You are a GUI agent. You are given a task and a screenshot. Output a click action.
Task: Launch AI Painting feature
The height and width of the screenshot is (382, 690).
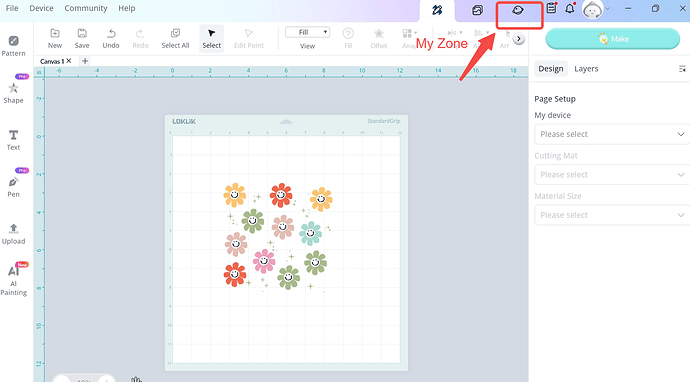[x=13, y=281]
